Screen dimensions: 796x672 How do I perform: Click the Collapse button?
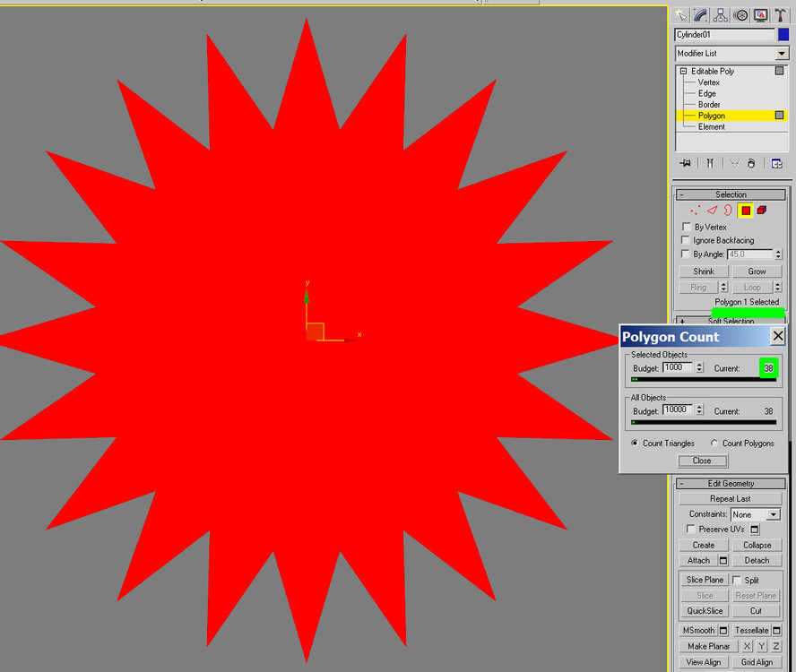(x=757, y=545)
